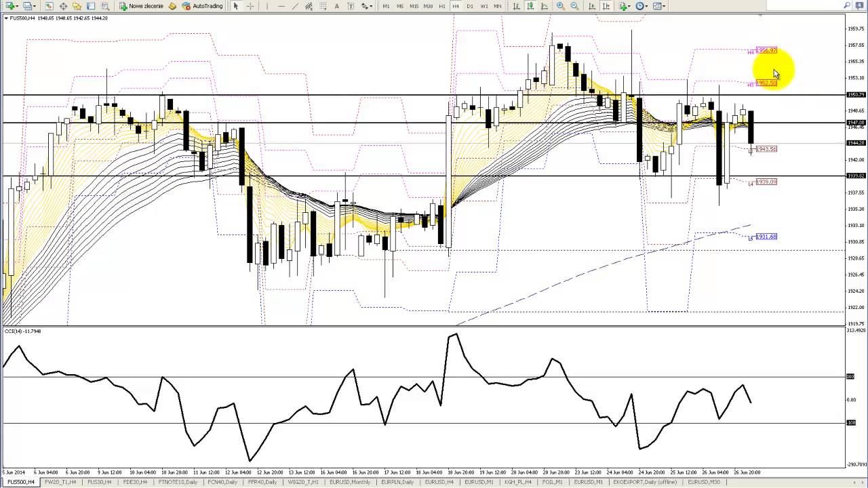Select the Fibonacci retracement tool
Screen dimensions: 868x488
point(323,6)
